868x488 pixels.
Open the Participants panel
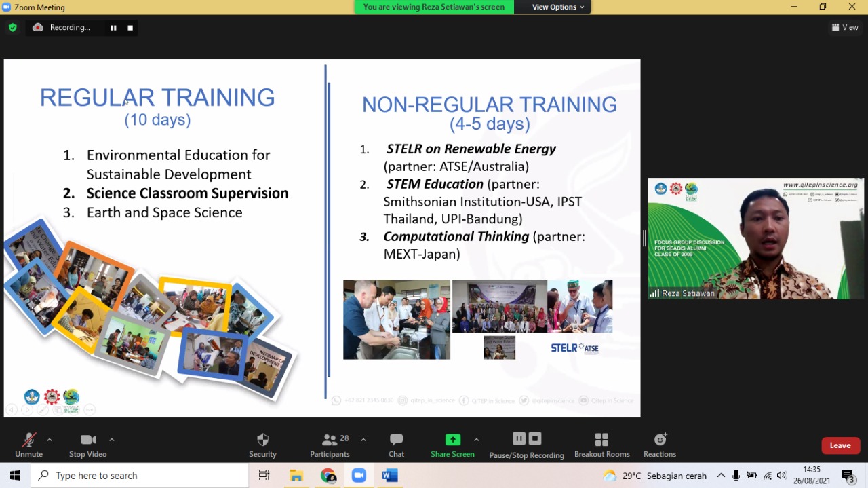tap(330, 445)
